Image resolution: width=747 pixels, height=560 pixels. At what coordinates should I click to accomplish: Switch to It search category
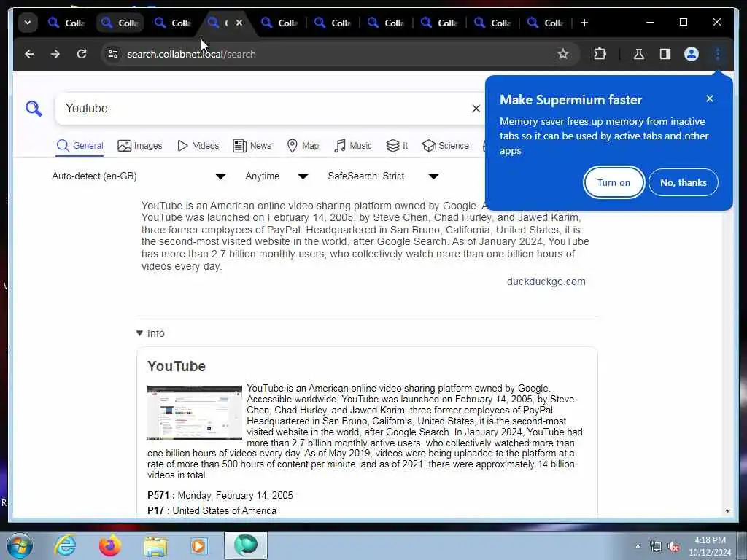[x=397, y=146]
